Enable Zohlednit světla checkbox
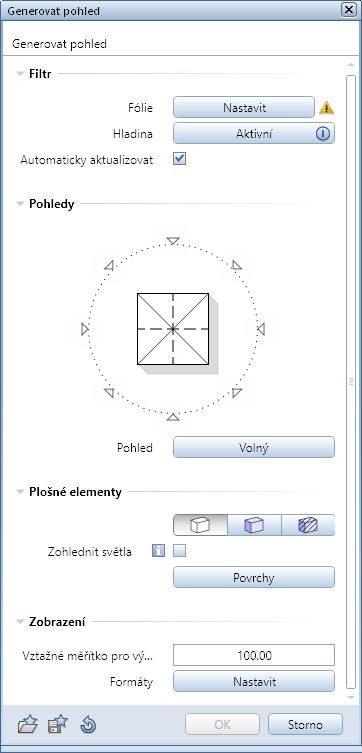This screenshot has width=362, height=753. 180,551
